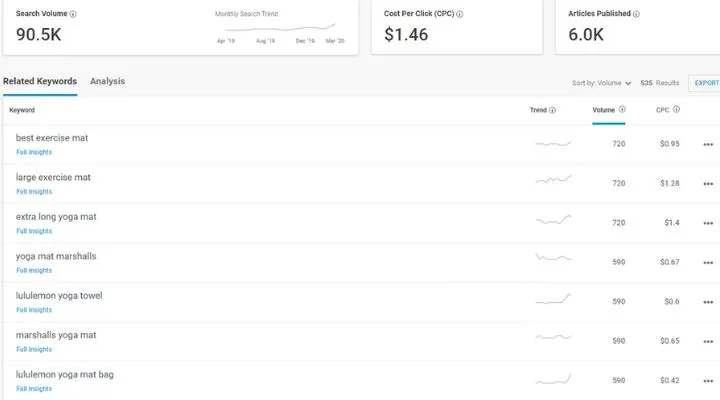Click the Keyword column header

[x=22, y=110]
